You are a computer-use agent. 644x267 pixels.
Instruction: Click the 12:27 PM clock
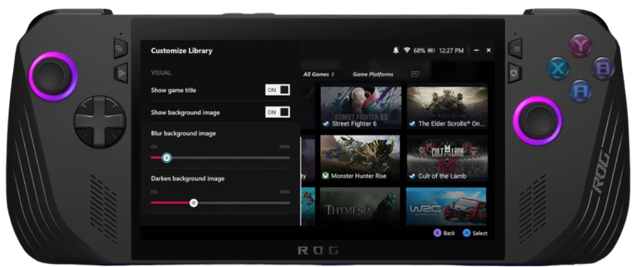click(451, 50)
